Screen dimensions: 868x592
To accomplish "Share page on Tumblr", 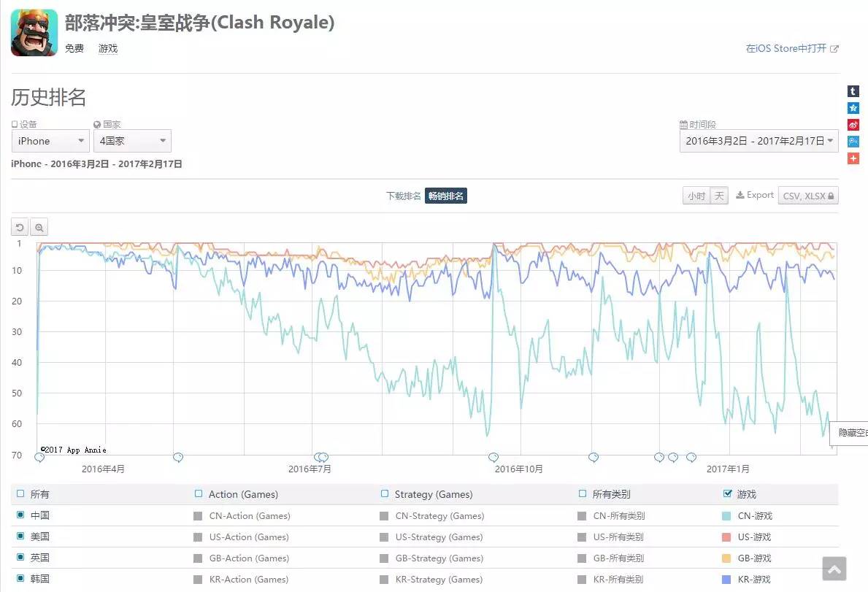I will pos(853,91).
